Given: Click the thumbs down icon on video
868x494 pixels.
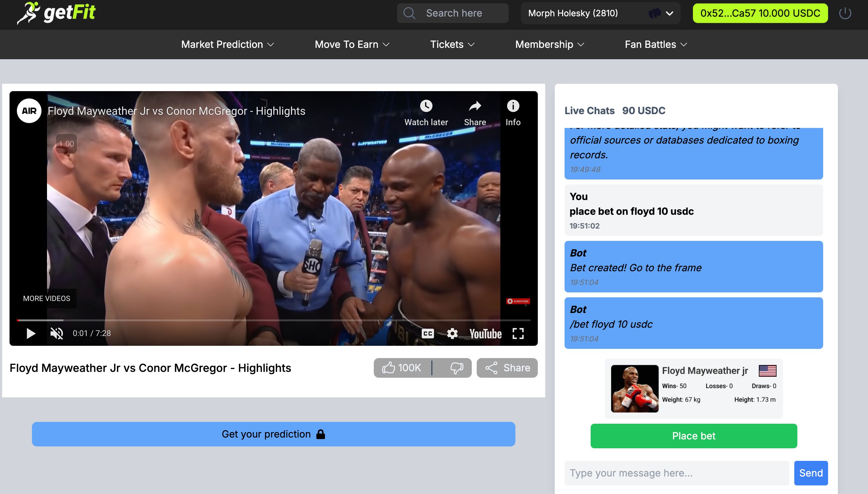Looking at the screenshot, I should tap(456, 368).
